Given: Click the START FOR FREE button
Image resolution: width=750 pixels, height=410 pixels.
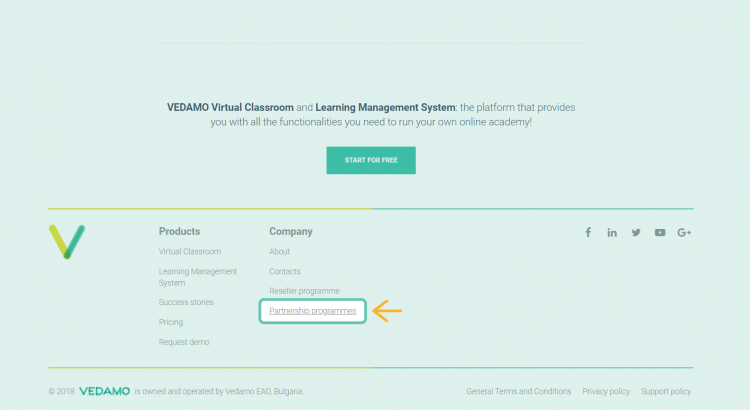Looking at the screenshot, I should click(x=371, y=160).
